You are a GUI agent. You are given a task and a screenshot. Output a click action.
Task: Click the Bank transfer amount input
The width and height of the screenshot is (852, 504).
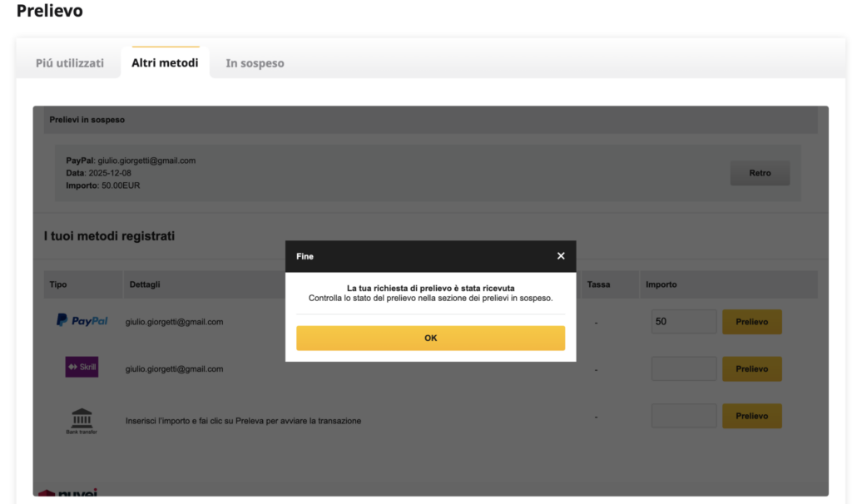pyautogui.click(x=683, y=415)
